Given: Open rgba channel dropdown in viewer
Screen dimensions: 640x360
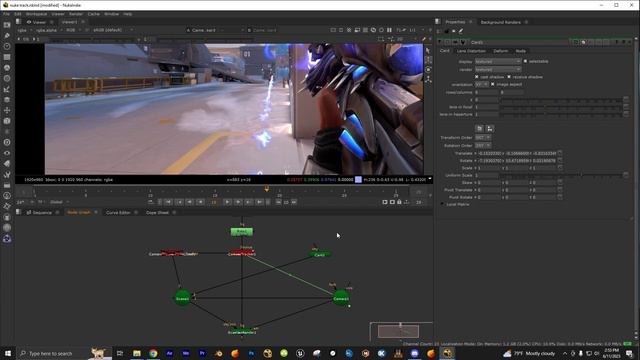Looking at the screenshot, I should coord(24,30).
